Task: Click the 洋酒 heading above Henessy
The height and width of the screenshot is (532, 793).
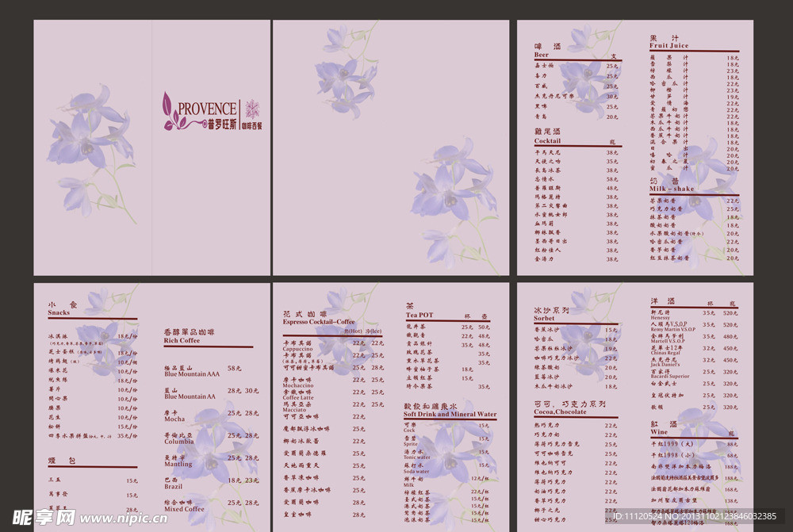Action: tap(662, 301)
